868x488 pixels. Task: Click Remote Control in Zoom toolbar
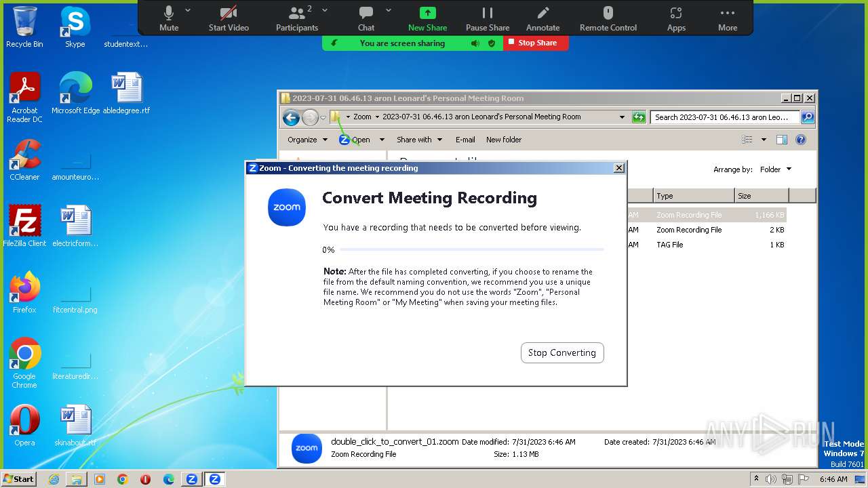point(608,18)
